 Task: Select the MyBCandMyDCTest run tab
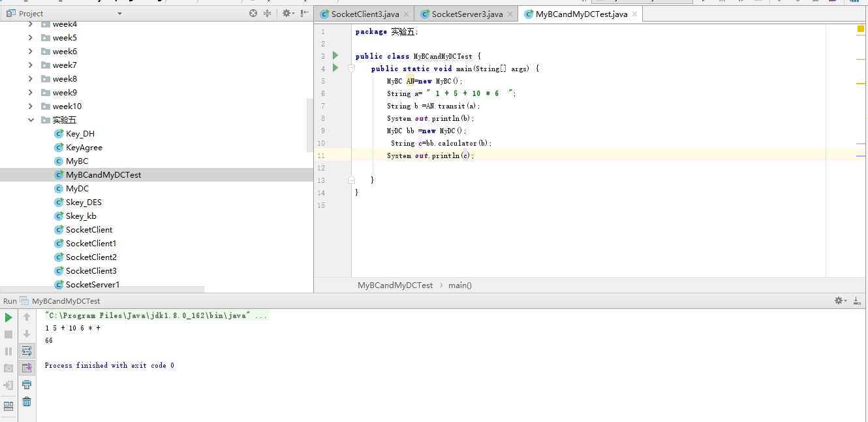(66, 301)
